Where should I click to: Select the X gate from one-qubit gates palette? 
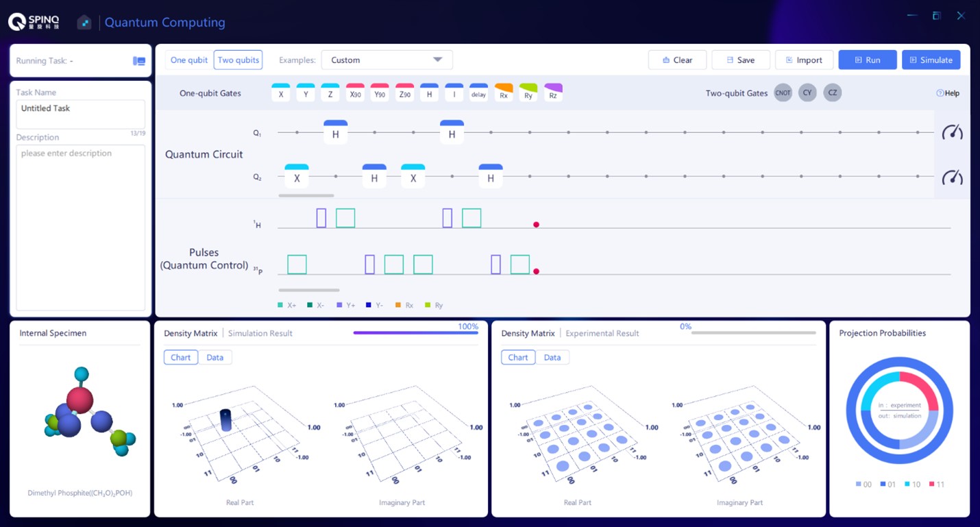tap(281, 93)
